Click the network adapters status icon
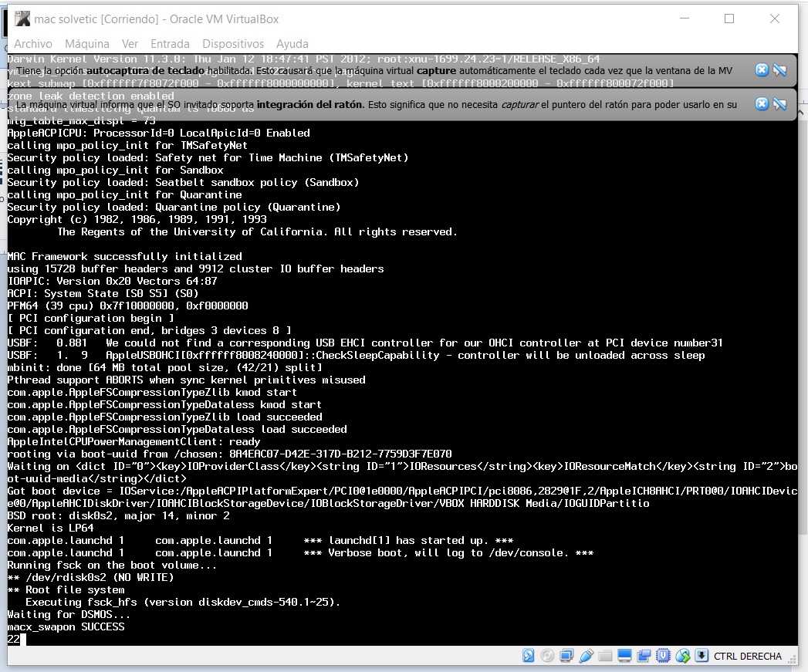This screenshot has width=808, height=672. point(566,656)
